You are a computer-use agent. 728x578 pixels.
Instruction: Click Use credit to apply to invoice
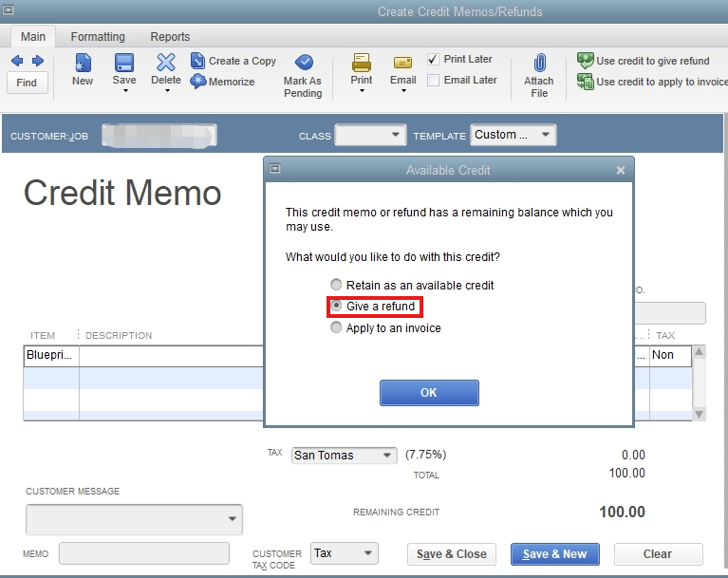click(652, 82)
